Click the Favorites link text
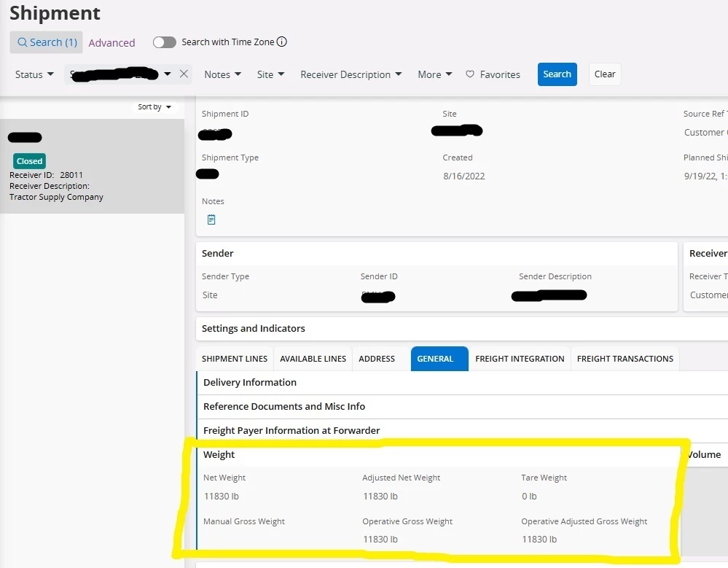Viewport: 728px width, 568px height. click(500, 74)
